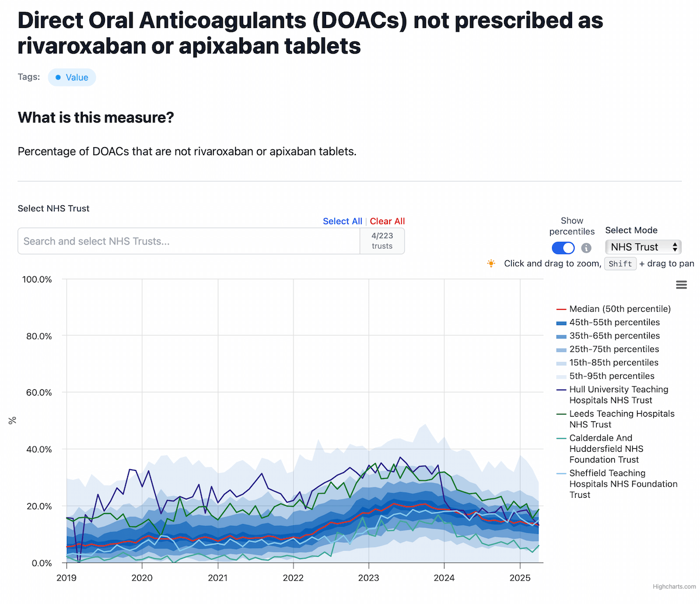Expand the 4/223 trusts selection list
The width and height of the screenshot is (700, 604).
click(382, 241)
